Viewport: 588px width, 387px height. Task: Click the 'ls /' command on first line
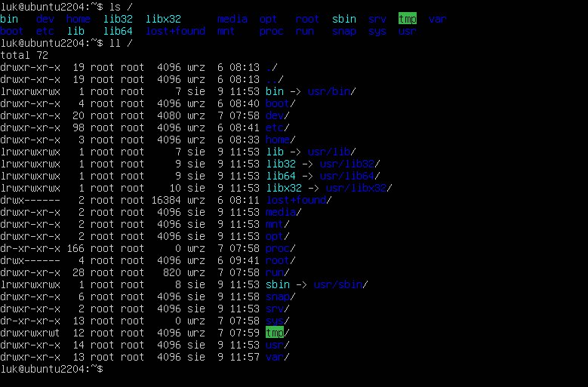[121, 7]
